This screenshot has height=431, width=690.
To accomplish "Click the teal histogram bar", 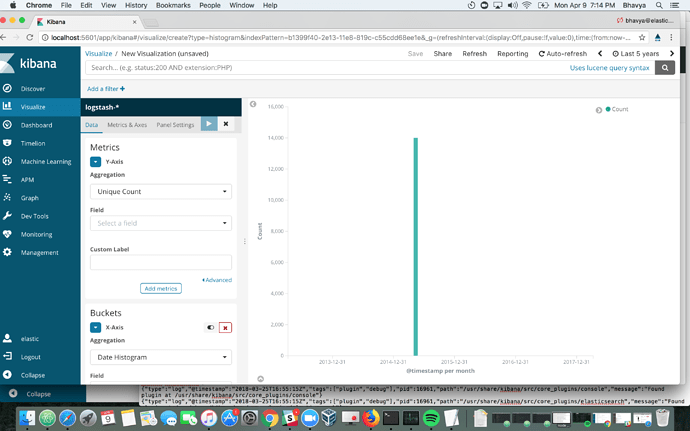I will pos(415,247).
